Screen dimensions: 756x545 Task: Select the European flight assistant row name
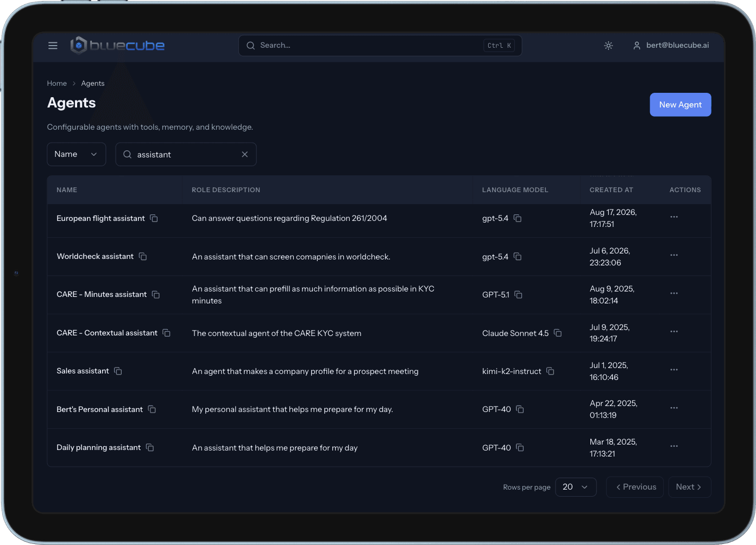click(100, 218)
